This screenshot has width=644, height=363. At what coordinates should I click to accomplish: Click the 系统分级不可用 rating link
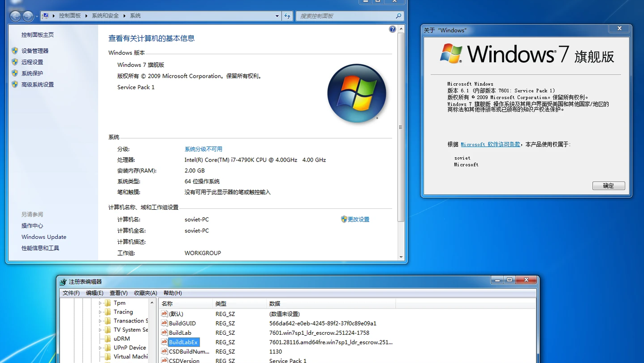[203, 149]
